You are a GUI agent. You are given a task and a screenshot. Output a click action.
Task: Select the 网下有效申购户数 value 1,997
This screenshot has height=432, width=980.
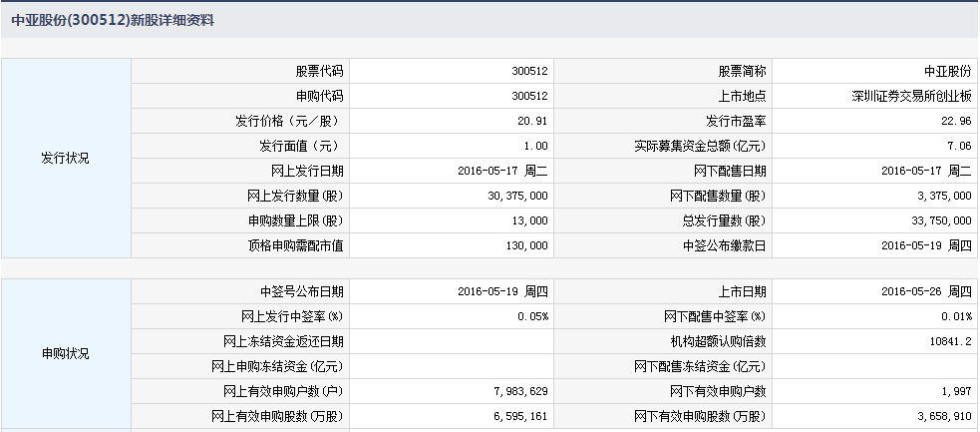(957, 391)
